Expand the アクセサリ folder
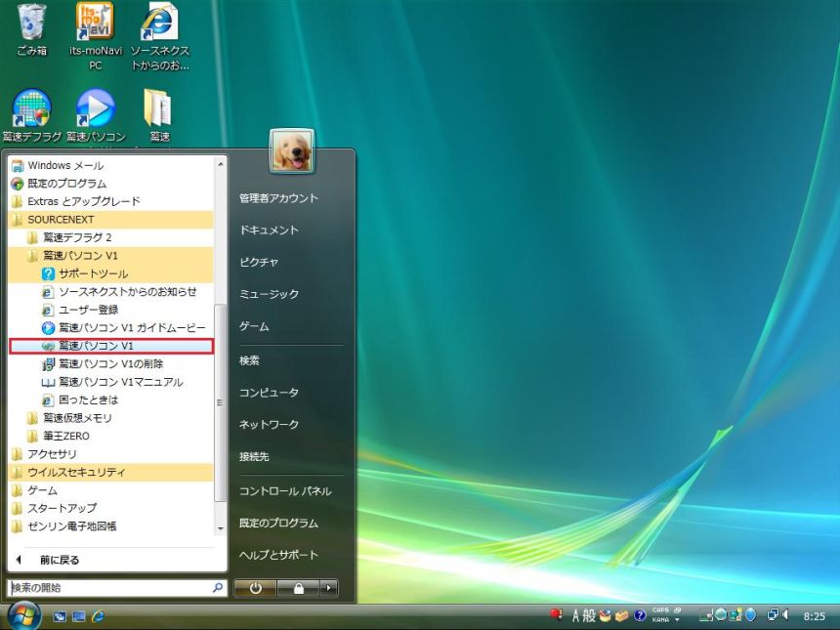 coord(111,454)
